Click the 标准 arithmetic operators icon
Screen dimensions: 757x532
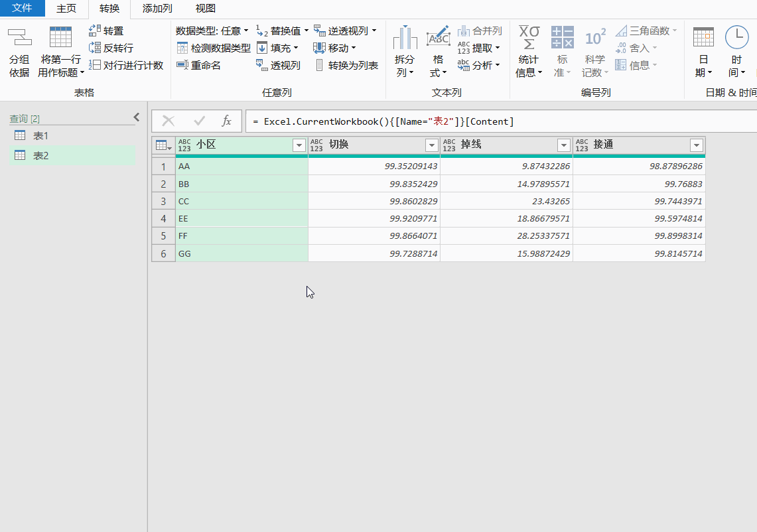(x=563, y=37)
